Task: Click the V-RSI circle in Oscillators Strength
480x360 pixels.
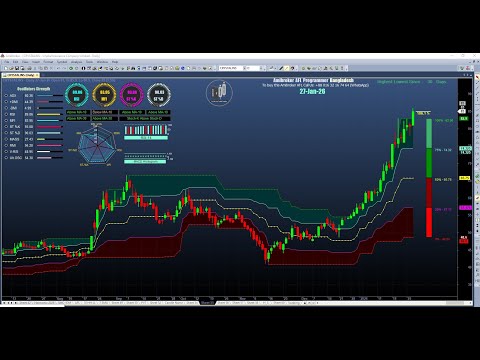Action: click(6, 152)
